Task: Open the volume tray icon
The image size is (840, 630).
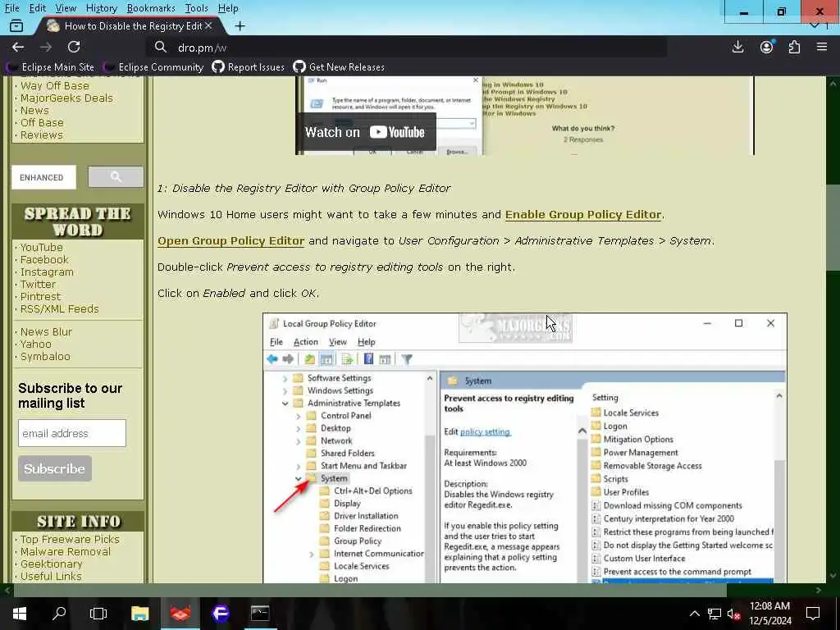Action: click(x=733, y=614)
